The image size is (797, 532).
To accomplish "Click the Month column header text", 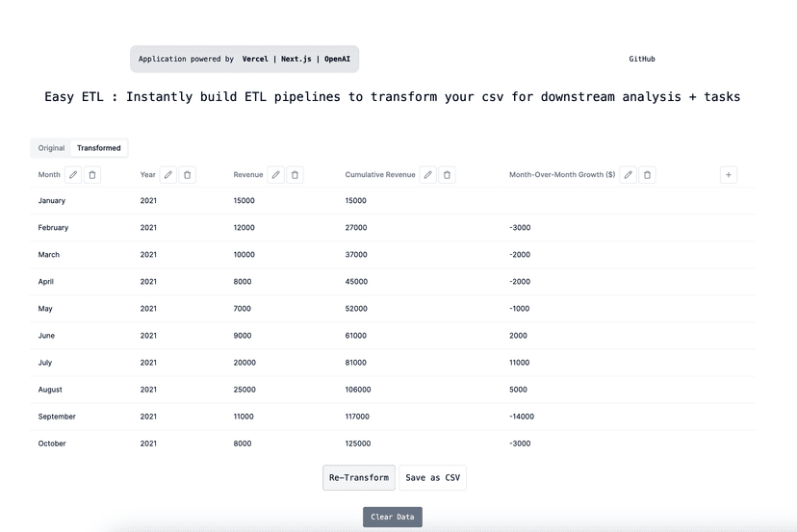I will pos(49,175).
